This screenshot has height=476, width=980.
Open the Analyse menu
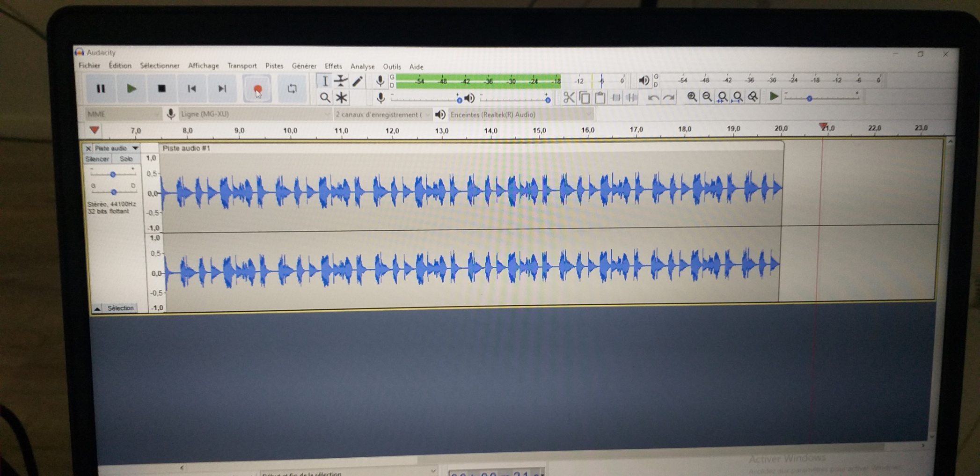pos(362,66)
